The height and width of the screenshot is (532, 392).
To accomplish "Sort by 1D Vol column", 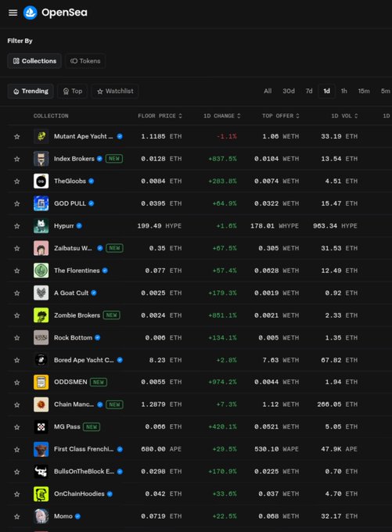I will 344,116.
